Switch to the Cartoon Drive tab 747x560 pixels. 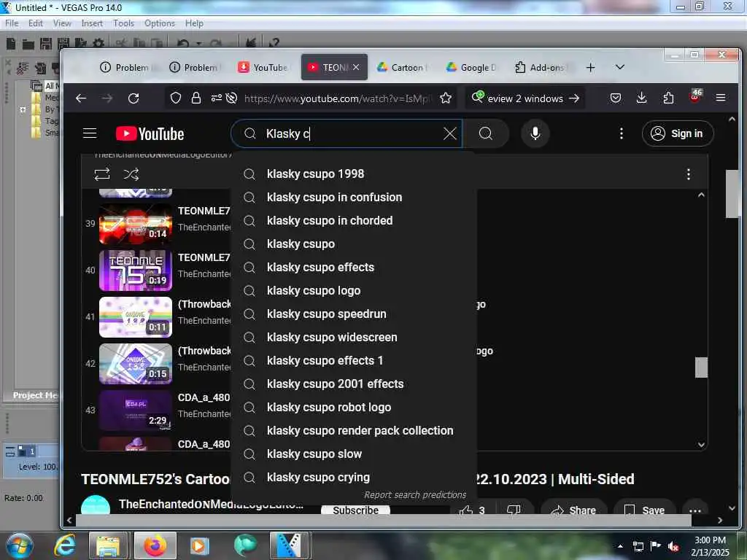(x=403, y=68)
